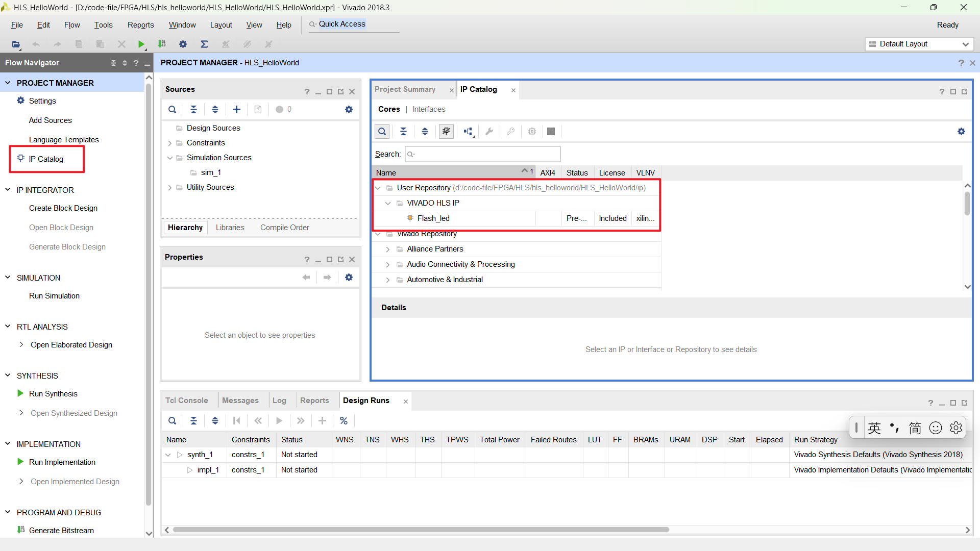Collapse all in IP Catalog toolbar

403,131
